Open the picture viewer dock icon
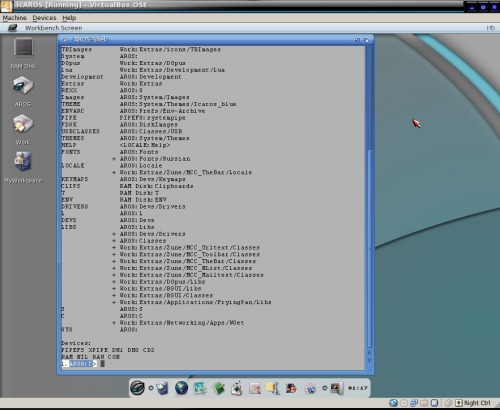Viewport: 500px width, 410px height. 200,388
